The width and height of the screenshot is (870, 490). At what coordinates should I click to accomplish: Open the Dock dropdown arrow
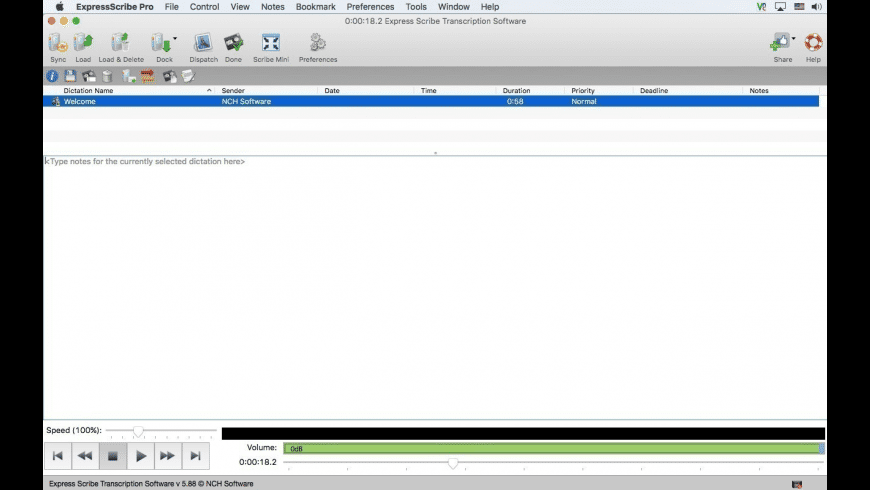click(x=175, y=38)
